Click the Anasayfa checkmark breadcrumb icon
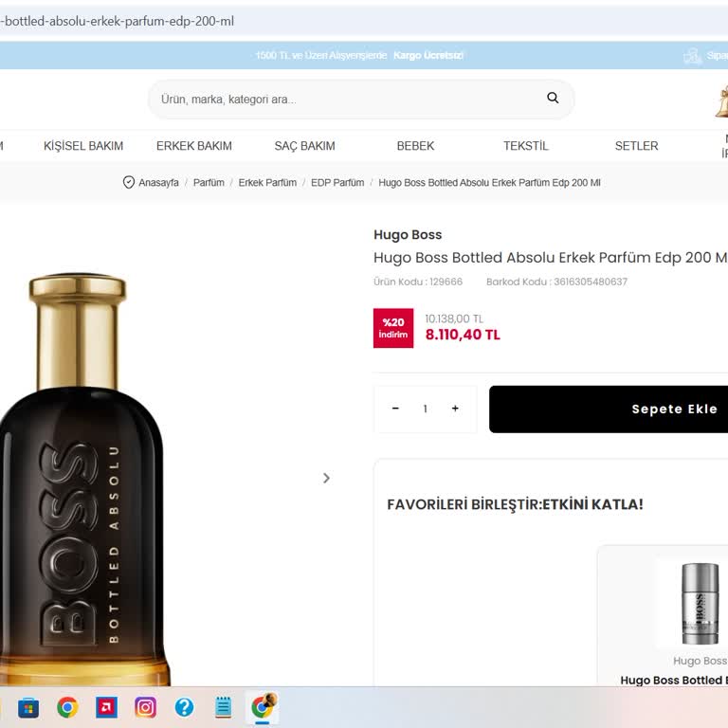 129,182
